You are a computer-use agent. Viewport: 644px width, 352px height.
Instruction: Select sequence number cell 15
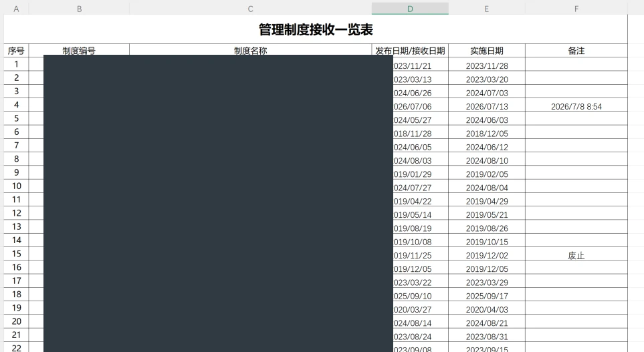(16, 254)
